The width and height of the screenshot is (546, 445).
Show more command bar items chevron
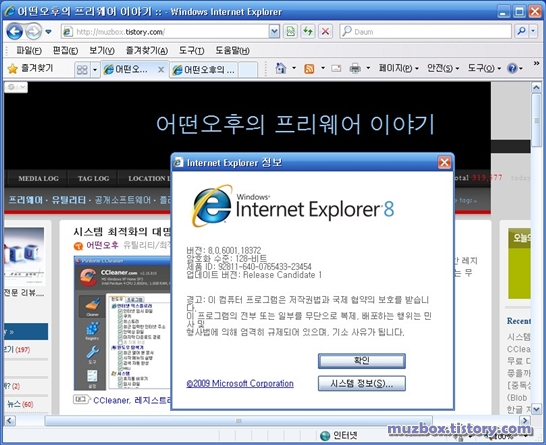point(536,63)
